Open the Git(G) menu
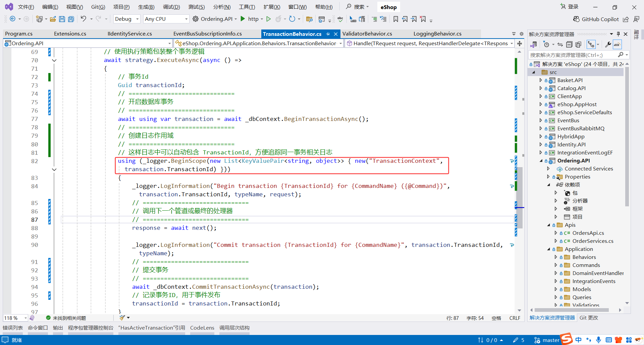Screen dimensions: 644x345 [98, 7]
